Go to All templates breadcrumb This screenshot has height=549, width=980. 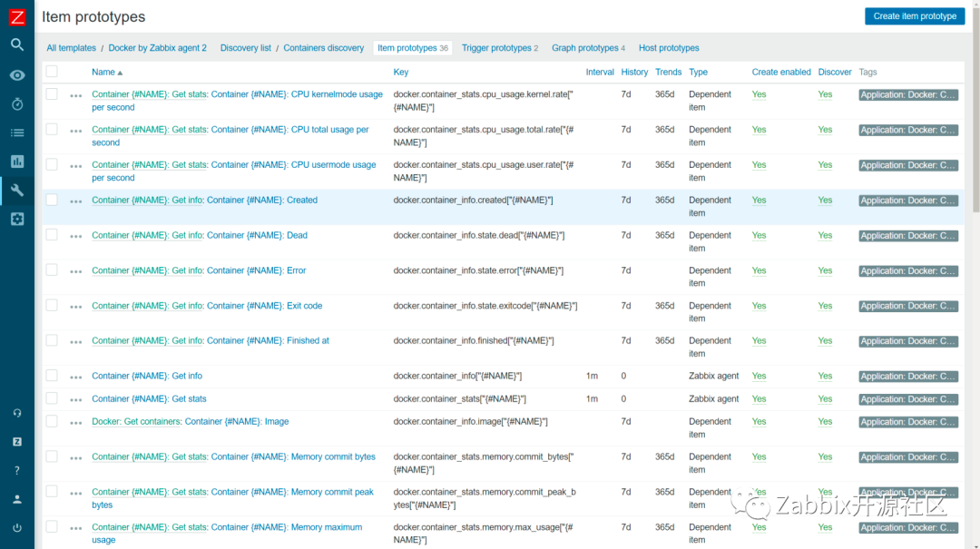pyautogui.click(x=72, y=48)
